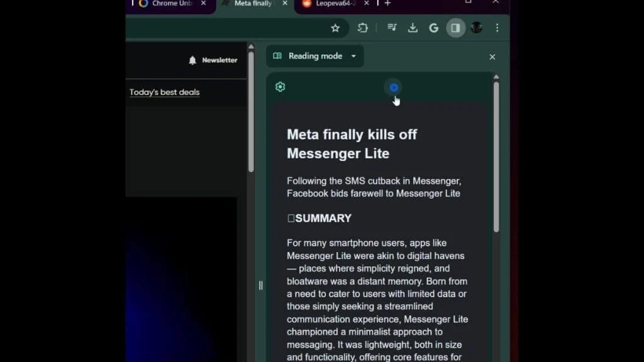Open the Downloads icon in Chrome toolbar
Screen dimensions: 644x362
[x=413, y=28]
